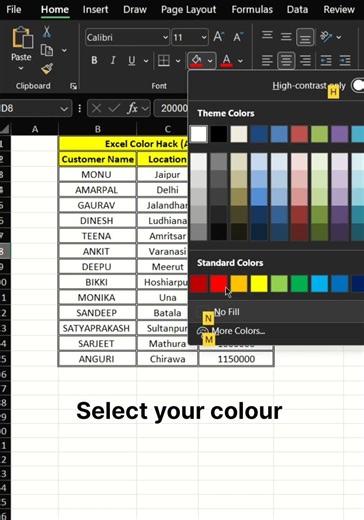Choose No Fill option
The image size is (364, 520).
click(276, 312)
